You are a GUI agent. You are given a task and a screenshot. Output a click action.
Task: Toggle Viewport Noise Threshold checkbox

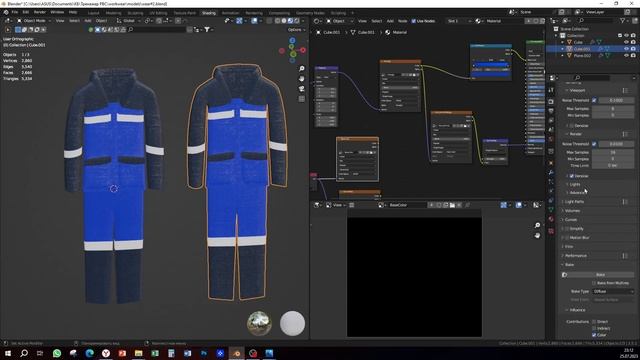pyautogui.click(x=594, y=100)
